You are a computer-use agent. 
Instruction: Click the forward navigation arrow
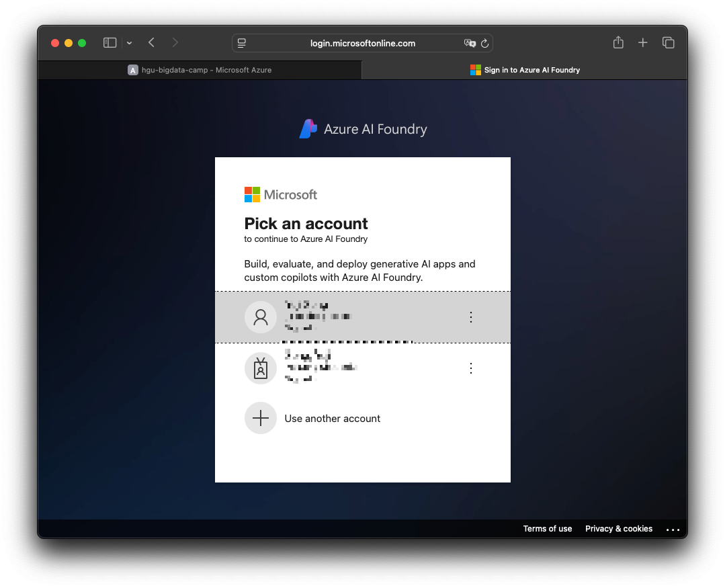tap(175, 42)
